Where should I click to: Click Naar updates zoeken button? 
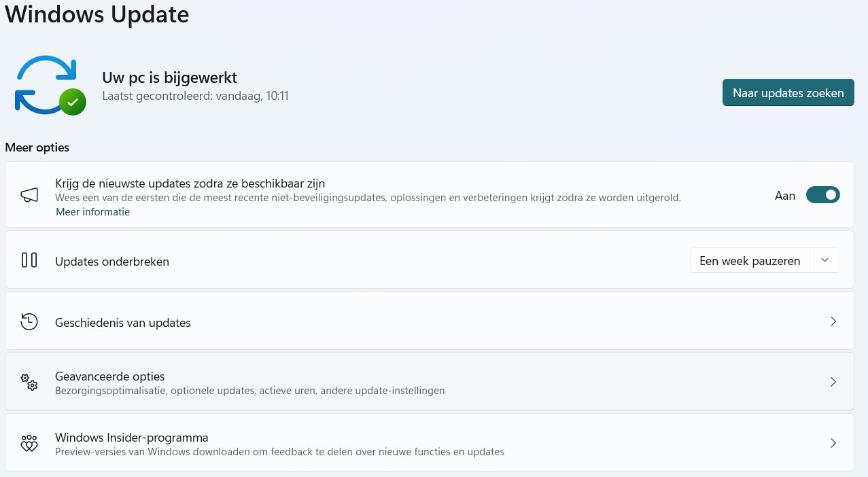(x=788, y=92)
